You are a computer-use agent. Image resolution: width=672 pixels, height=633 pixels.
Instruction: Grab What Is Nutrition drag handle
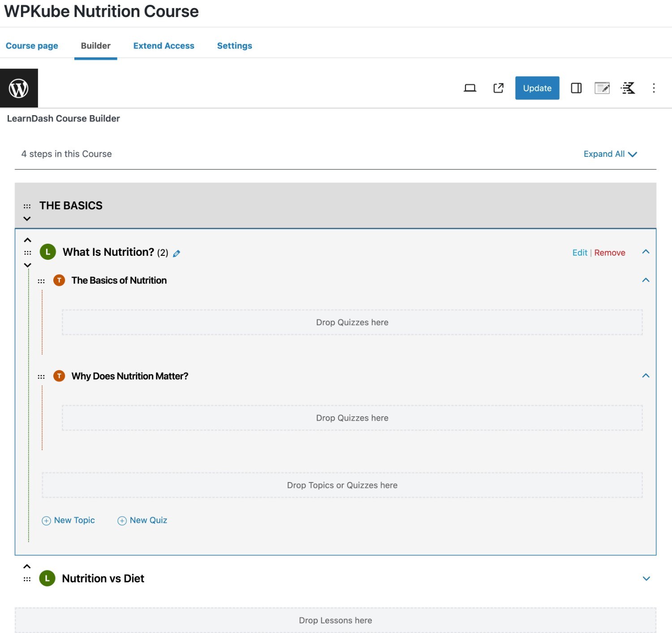(x=27, y=253)
